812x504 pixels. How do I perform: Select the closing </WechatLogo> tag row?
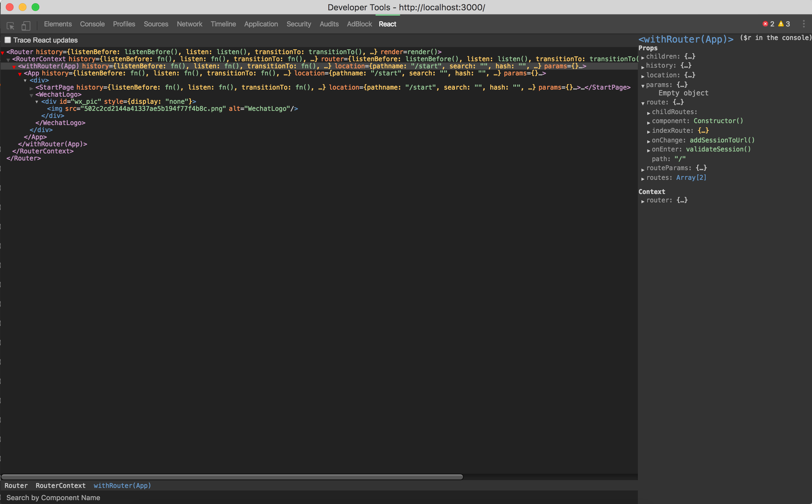60,123
